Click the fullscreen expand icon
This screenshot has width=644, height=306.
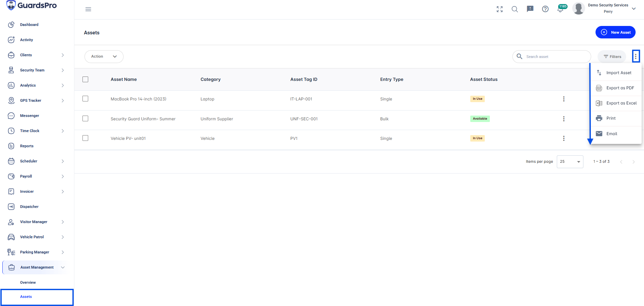point(500,9)
